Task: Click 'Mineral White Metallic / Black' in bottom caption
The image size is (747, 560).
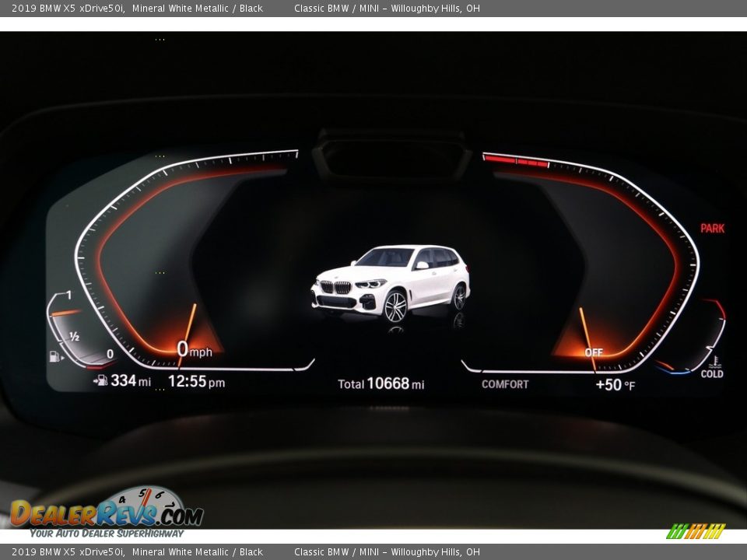Action: 197,552
